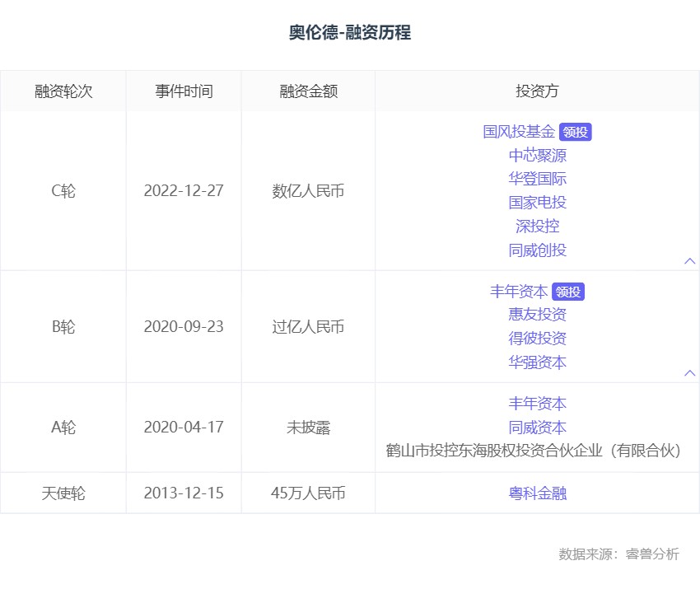Open investor link 同威资本
The height and width of the screenshot is (589, 700).
point(538,428)
